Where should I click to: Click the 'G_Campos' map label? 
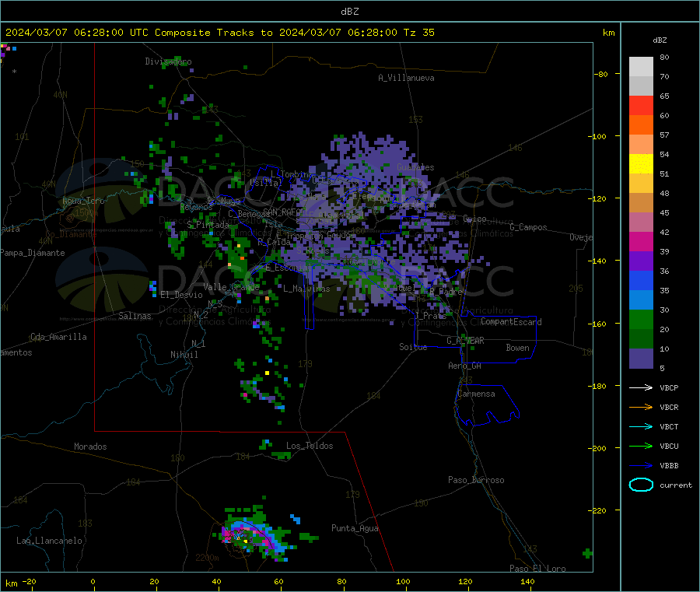point(528,227)
